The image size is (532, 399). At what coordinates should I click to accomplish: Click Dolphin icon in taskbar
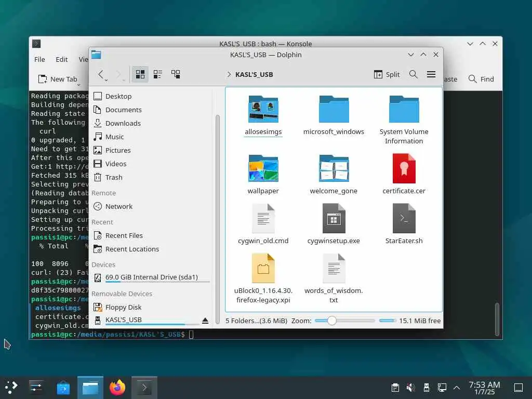pos(90,388)
